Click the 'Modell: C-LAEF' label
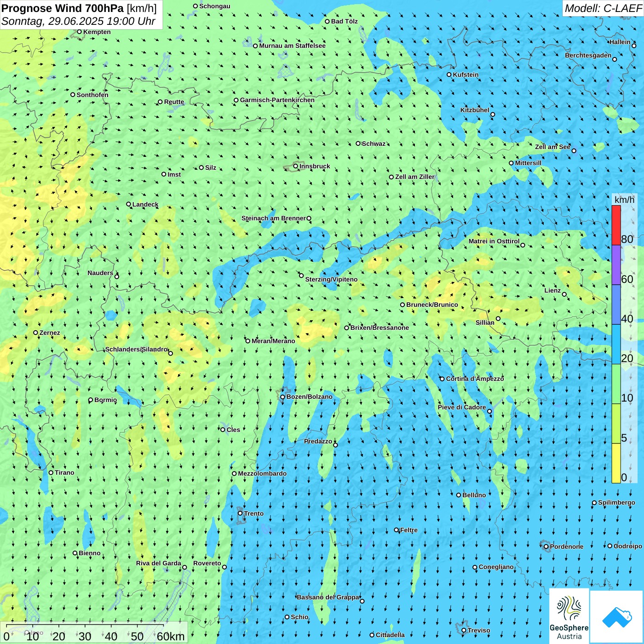 coord(603,8)
